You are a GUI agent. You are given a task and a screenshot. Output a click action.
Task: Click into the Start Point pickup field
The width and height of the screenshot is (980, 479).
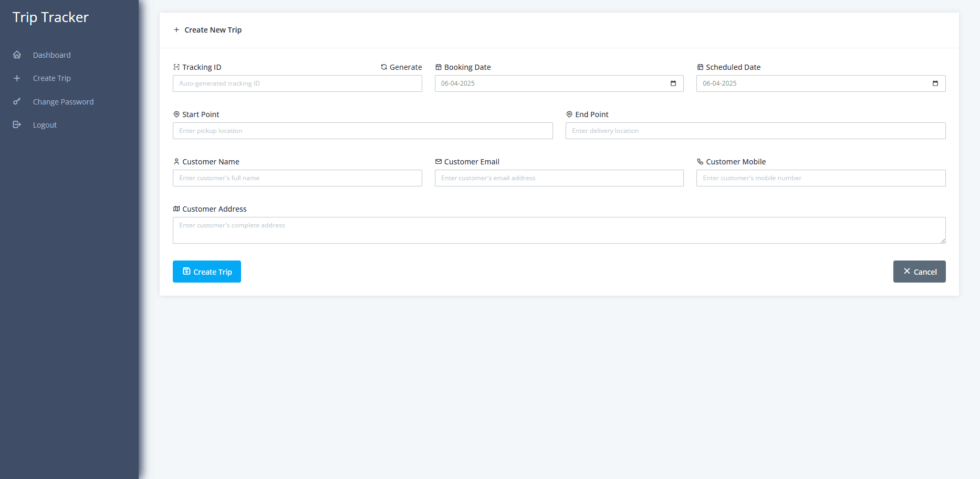362,131
